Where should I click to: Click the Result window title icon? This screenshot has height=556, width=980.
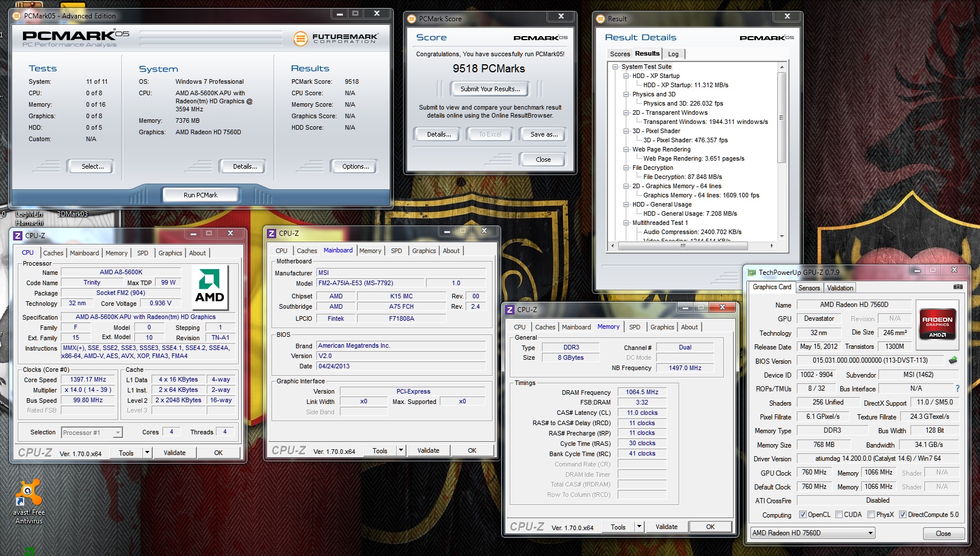point(601,18)
